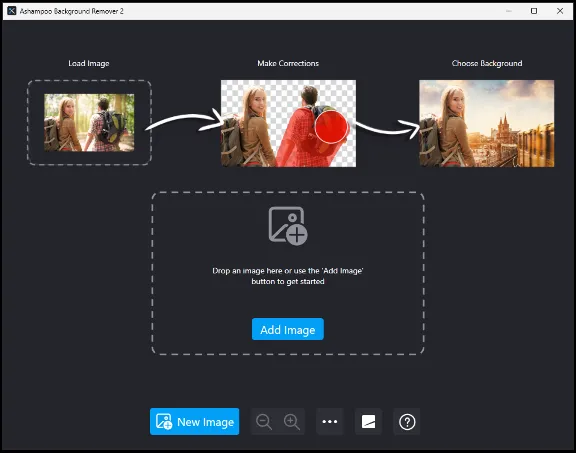
Task: Click the add-image placeholder icon in drop zone
Action: 288,226
